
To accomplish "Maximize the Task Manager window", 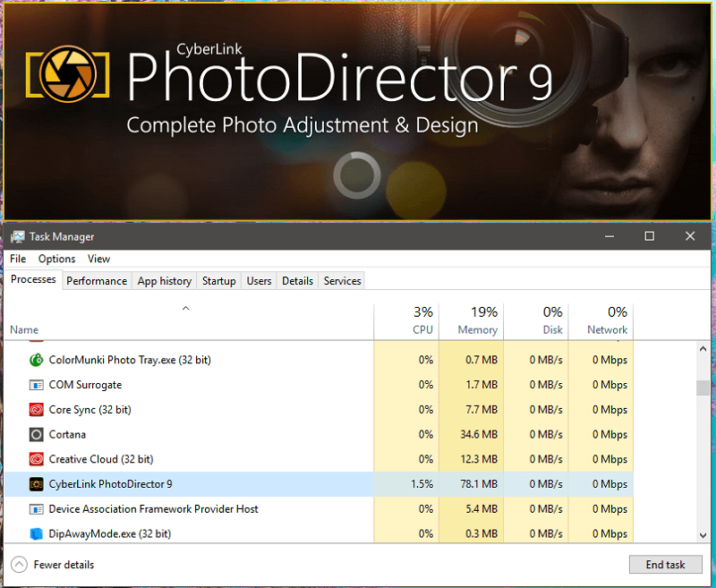I will pos(650,236).
